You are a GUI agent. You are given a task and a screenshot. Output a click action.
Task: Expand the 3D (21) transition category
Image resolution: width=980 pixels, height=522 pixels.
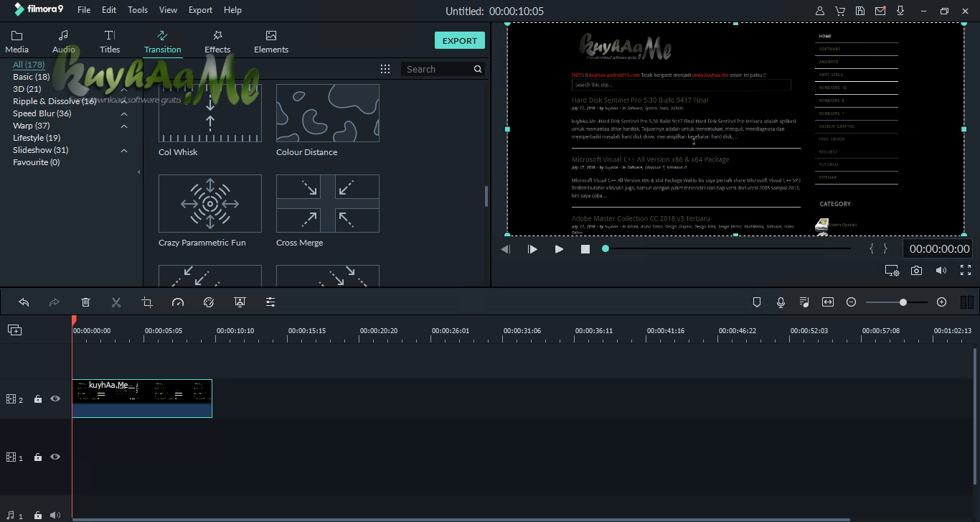coord(124,90)
